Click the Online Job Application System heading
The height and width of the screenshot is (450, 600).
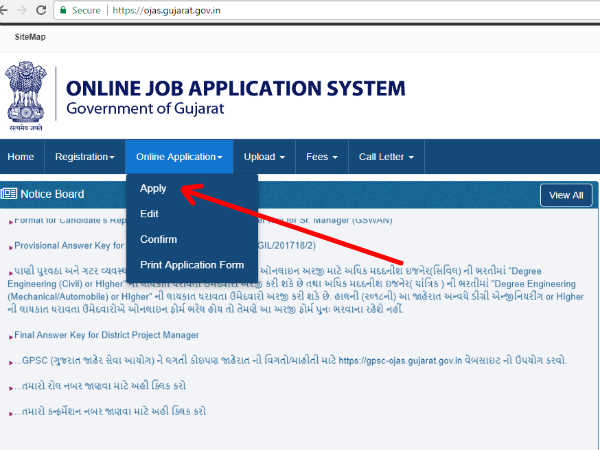pos(236,88)
